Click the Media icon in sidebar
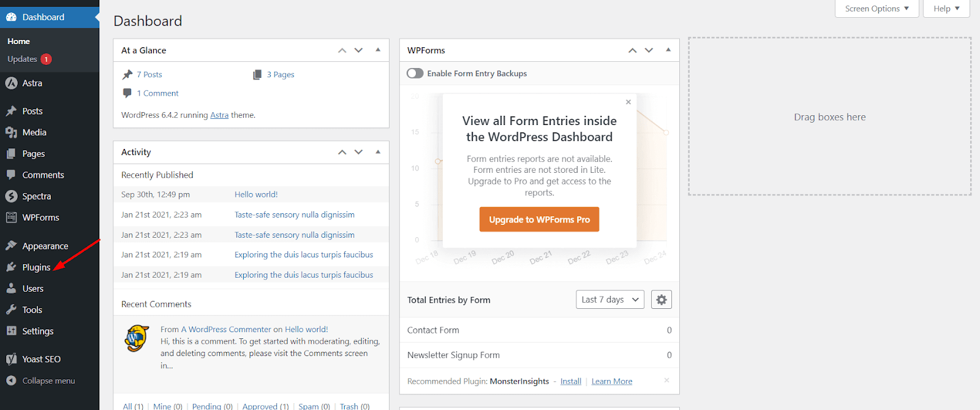The width and height of the screenshot is (980, 410). [11, 132]
